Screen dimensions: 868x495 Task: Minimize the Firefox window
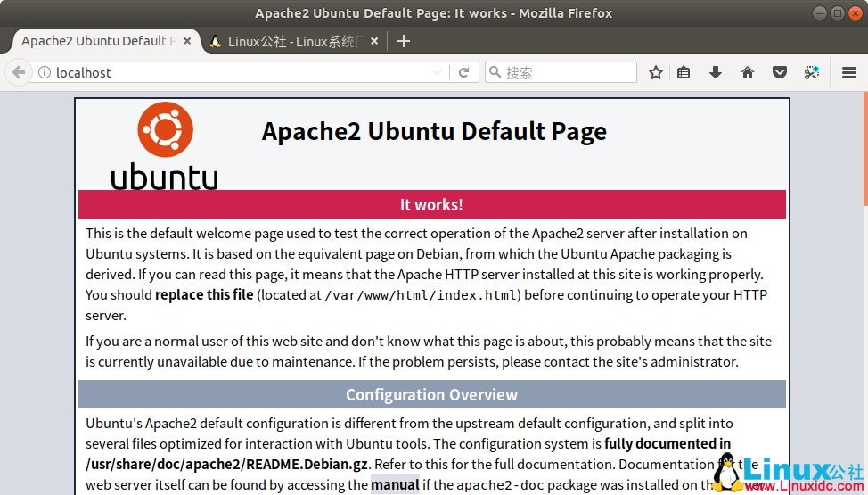coord(820,13)
